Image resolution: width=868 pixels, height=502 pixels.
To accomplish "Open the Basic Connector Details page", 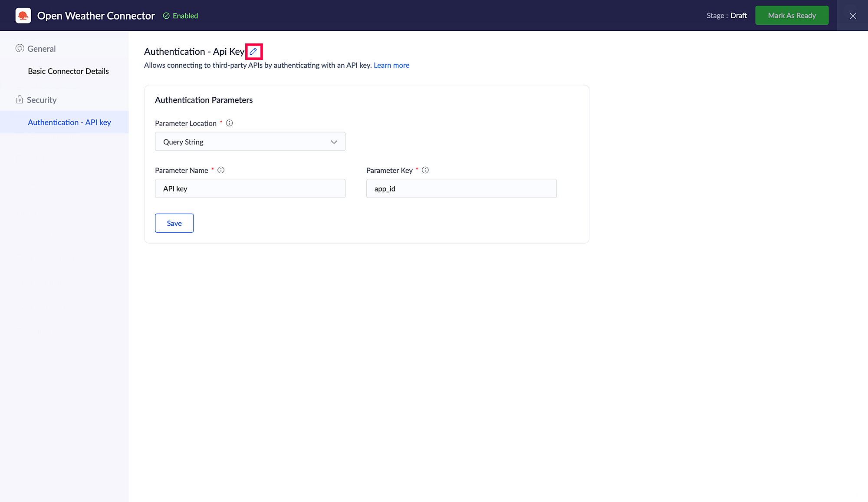I will (68, 71).
